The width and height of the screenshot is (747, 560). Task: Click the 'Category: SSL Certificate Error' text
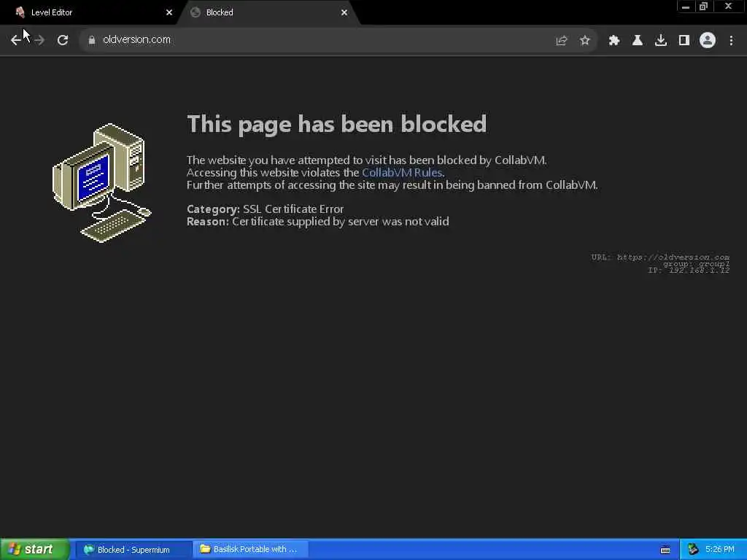point(266,209)
